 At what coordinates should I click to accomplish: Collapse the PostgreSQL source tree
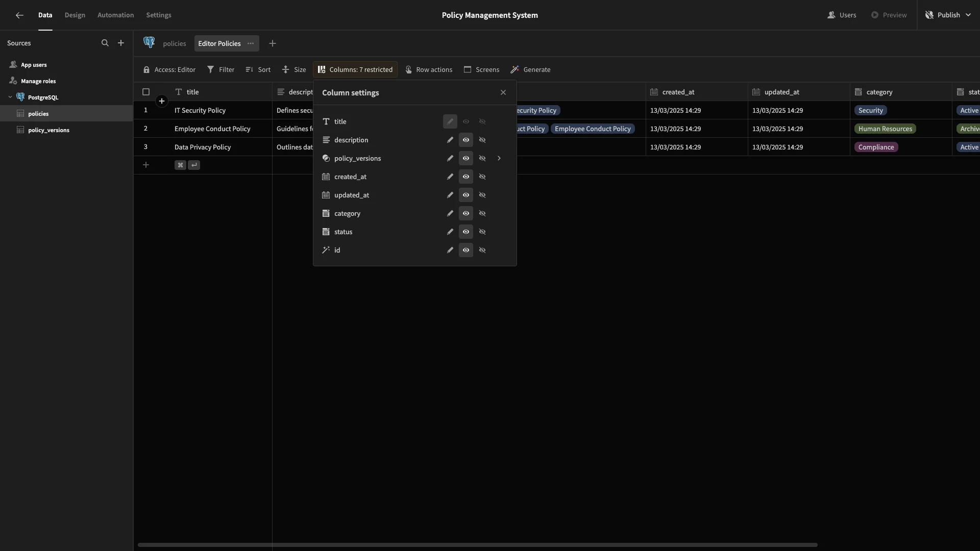(x=10, y=97)
